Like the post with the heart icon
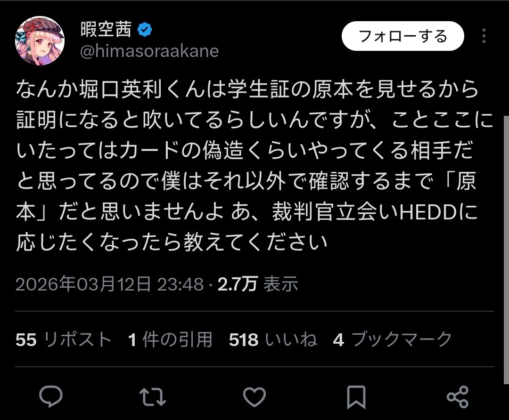The height and width of the screenshot is (420, 509). pos(255,397)
